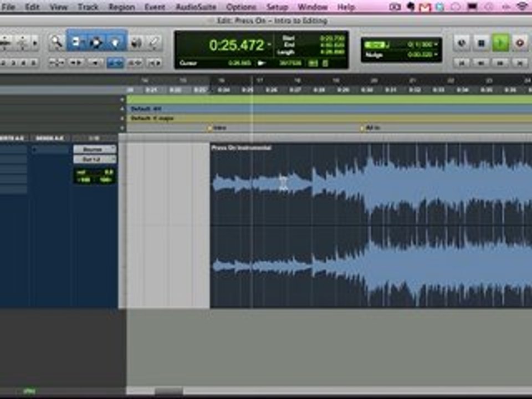Screen dimensions: 532x399
Task: Toggle Insertion Follows Playback button
Action: pyautogui.click(x=155, y=63)
